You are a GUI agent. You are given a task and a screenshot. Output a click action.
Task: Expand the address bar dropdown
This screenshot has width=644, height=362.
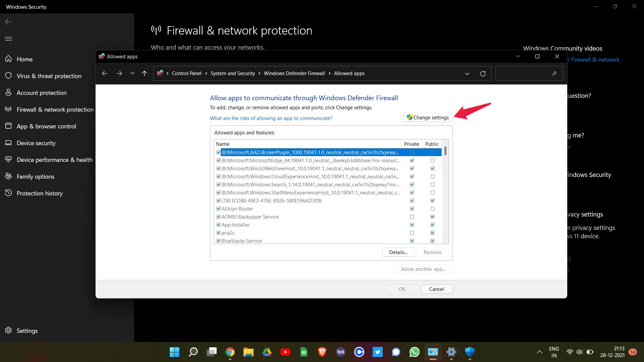(x=467, y=73)
